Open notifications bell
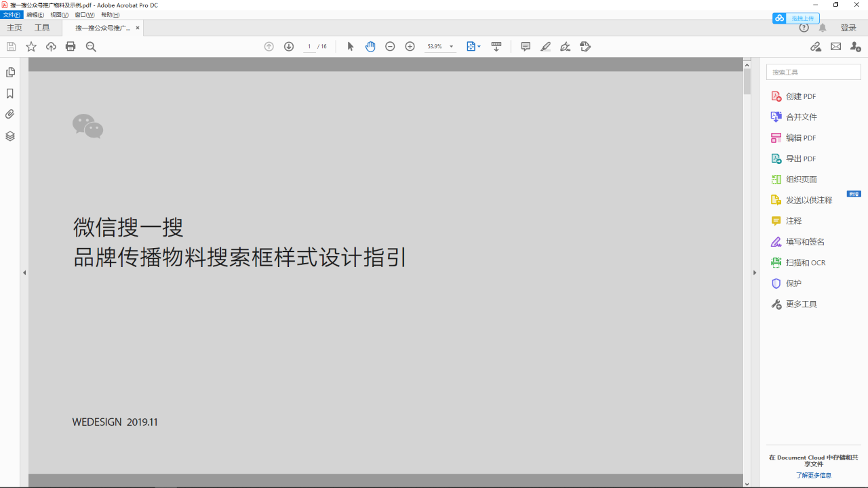 tap(823, 28)
